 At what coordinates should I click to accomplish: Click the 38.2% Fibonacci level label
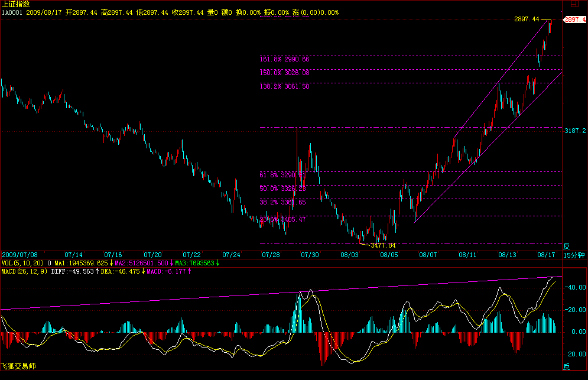click(x=282, y=202)
